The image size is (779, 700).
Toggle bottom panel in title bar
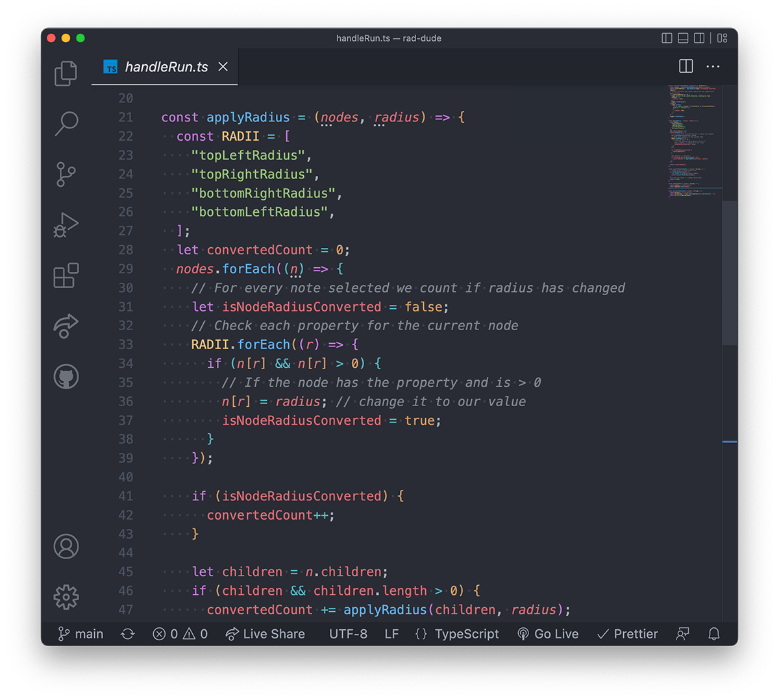(x=683, y=38)
